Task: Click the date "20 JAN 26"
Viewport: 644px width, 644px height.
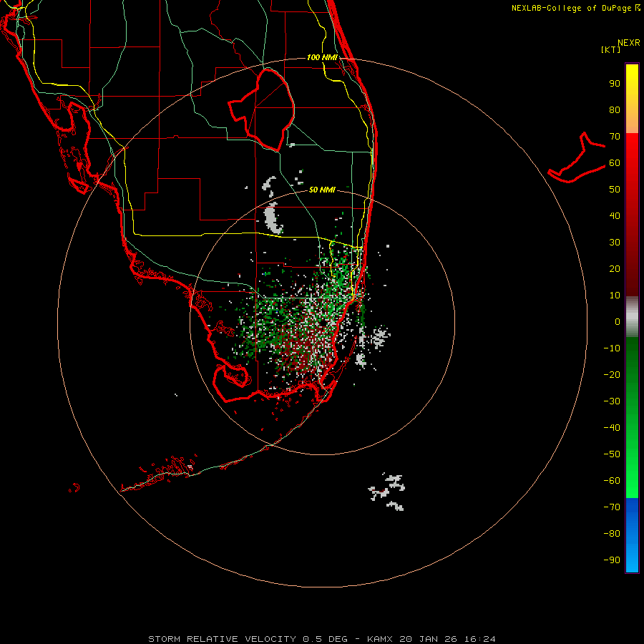Action: click(x=429, y=639)
